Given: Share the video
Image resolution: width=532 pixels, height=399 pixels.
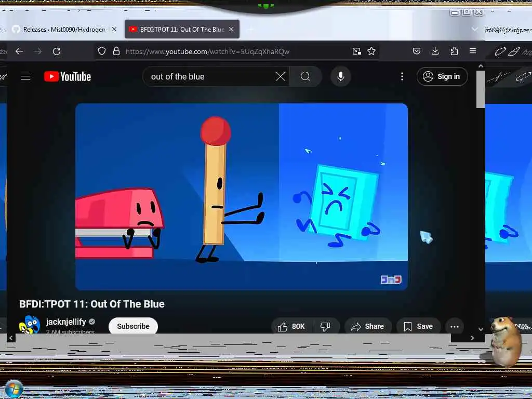Looking at the screenshot, I should click(368, 326).
